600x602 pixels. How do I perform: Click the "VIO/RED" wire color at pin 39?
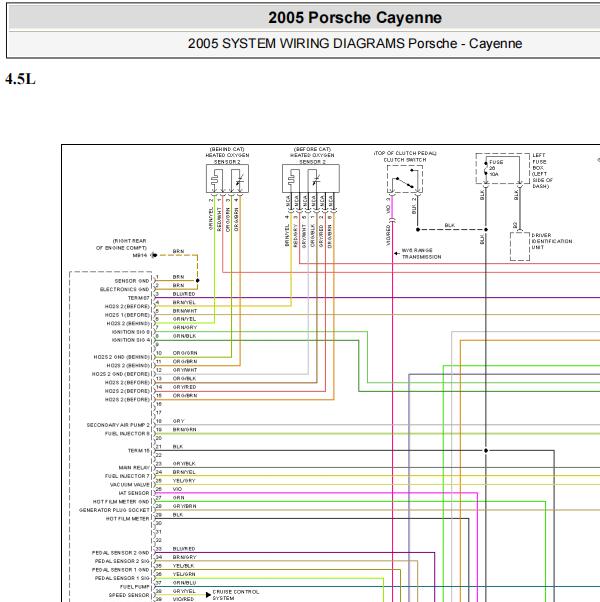pos(183,599)
